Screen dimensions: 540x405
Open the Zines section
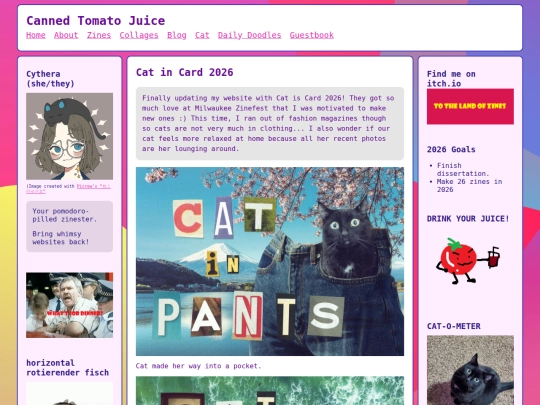coord(99,35)
